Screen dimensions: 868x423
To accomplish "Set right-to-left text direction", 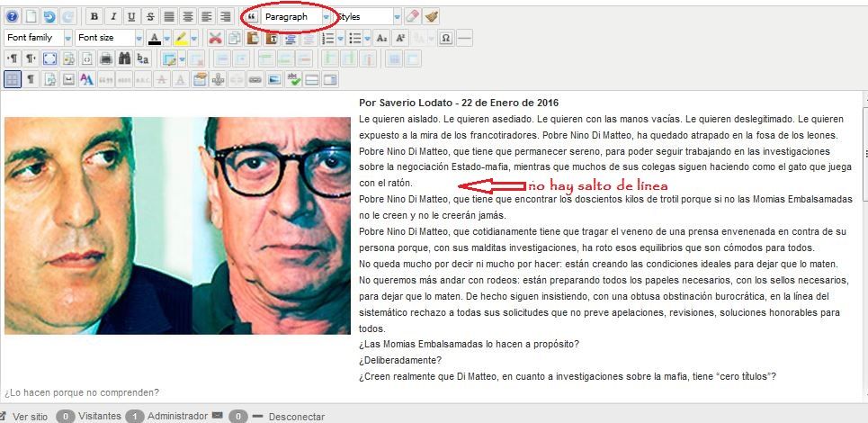I will click(x=31, y=58).
